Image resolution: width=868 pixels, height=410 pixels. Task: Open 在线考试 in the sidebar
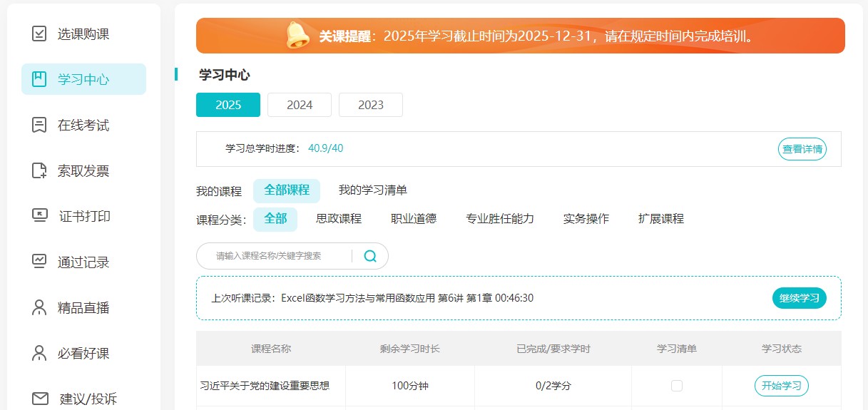(x=83, y=125)
